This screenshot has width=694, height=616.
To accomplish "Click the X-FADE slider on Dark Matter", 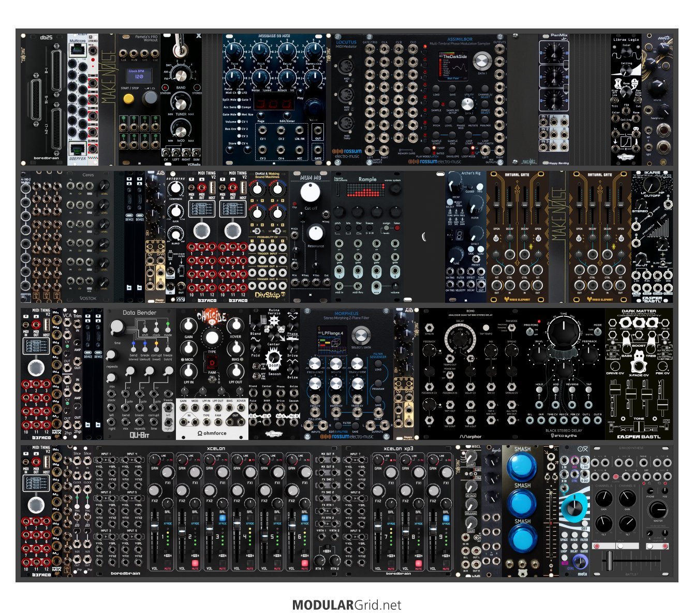I will point(639,428).
